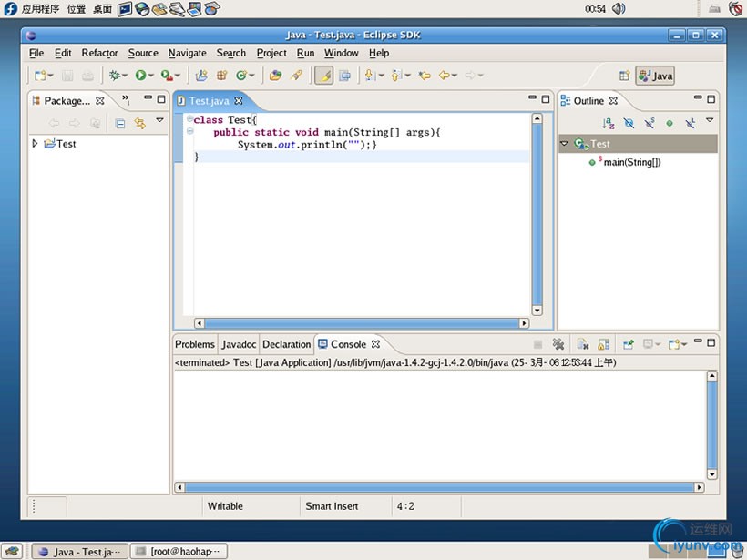Maximize the Outline view panel
Image resolution: width=747 pixels, height=560 pixels.
tap(711, 99)
